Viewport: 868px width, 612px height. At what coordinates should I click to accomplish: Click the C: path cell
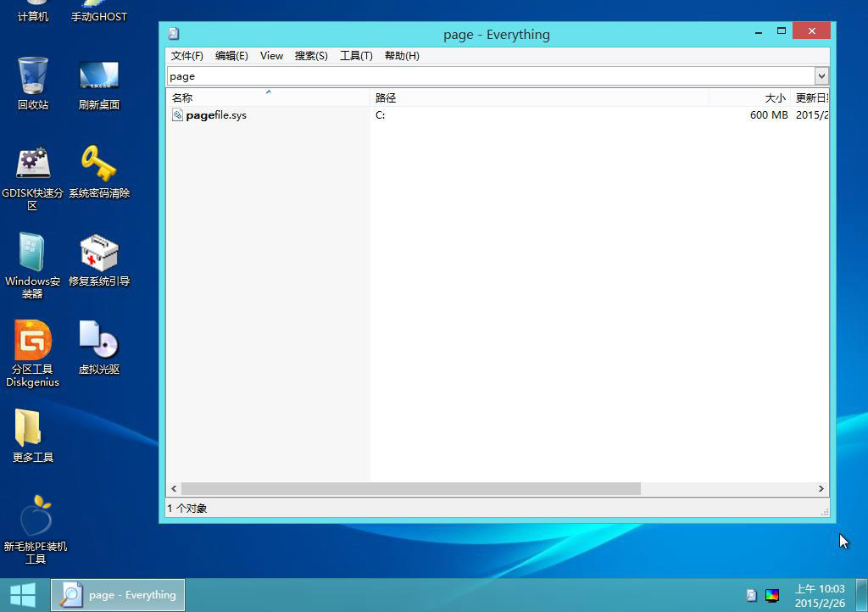381,115
